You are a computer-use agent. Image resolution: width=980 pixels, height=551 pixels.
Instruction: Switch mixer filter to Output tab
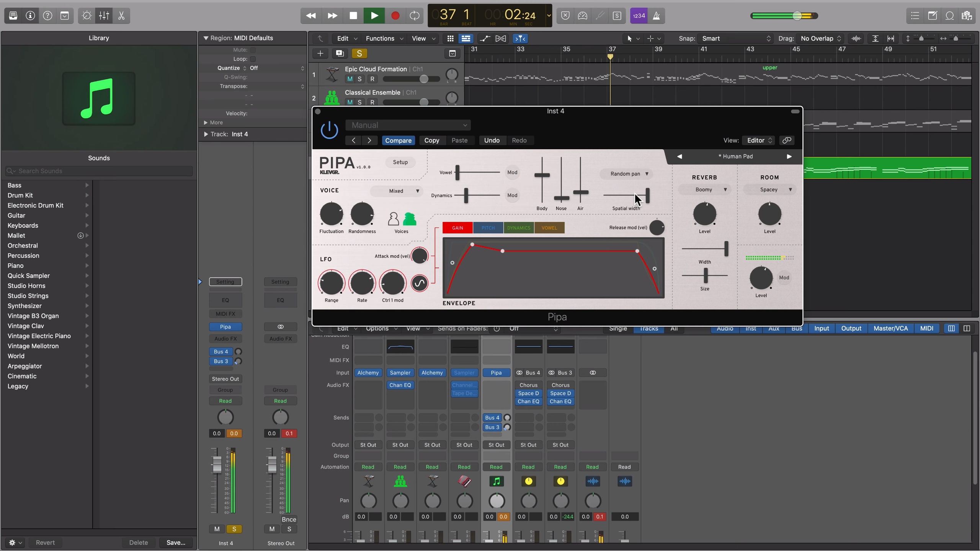click(x=851, y=329)
